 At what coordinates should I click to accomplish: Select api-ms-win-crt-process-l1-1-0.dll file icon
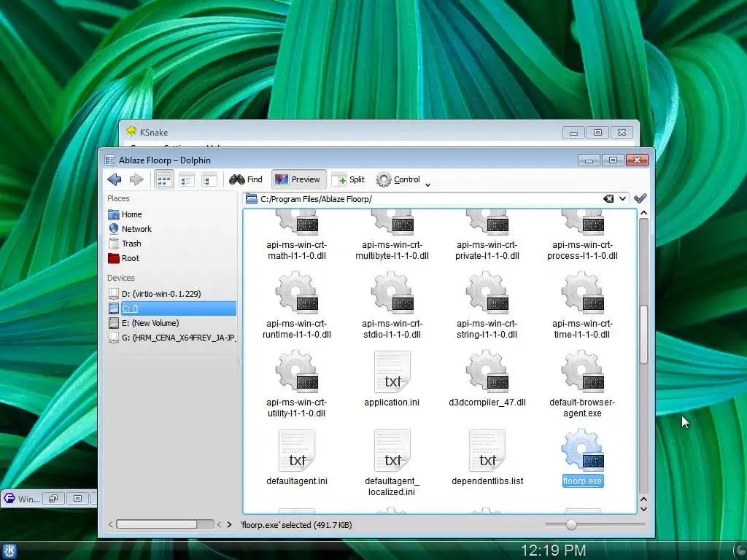tap(582, 223)
